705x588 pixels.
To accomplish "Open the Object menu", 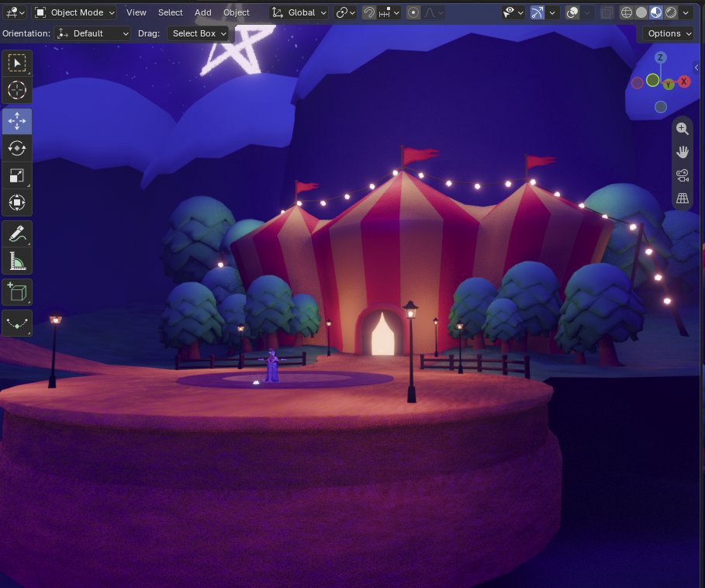I will 236,12.
